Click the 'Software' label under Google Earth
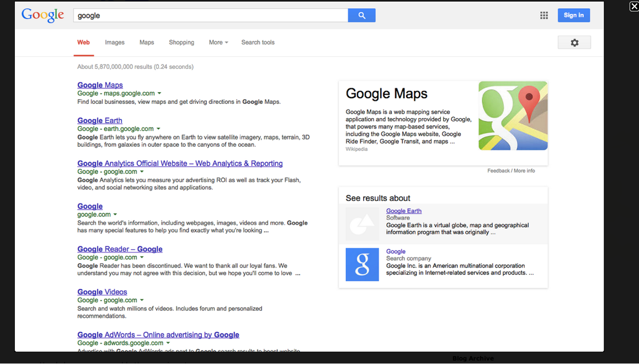The width and height of the screenshot is (639, 364). coord(398,218)
